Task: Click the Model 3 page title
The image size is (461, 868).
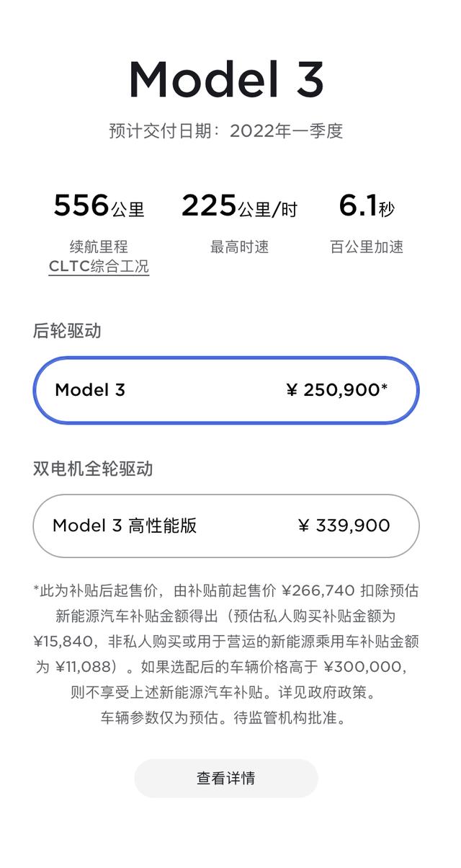Action: pyautogui.click(x=230, y=78)
